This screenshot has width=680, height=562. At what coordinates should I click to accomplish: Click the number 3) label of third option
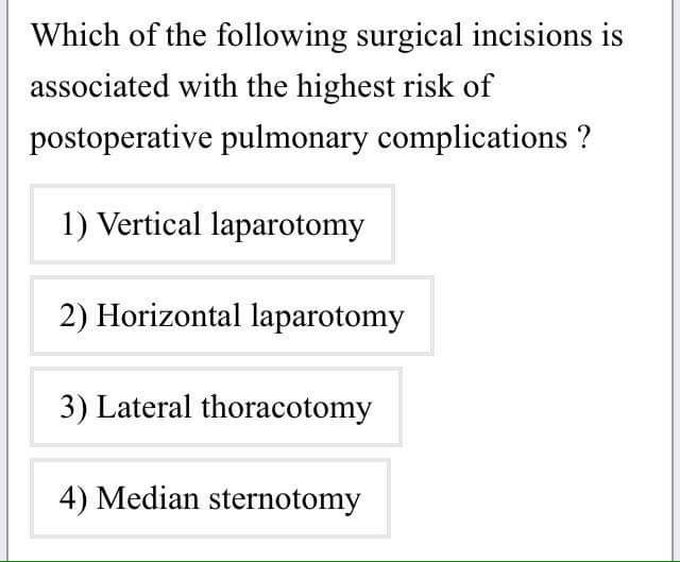(74, 407)
